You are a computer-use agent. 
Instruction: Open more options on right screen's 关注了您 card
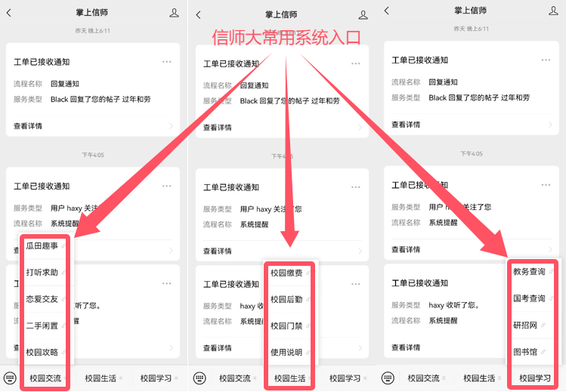(546, 185)
